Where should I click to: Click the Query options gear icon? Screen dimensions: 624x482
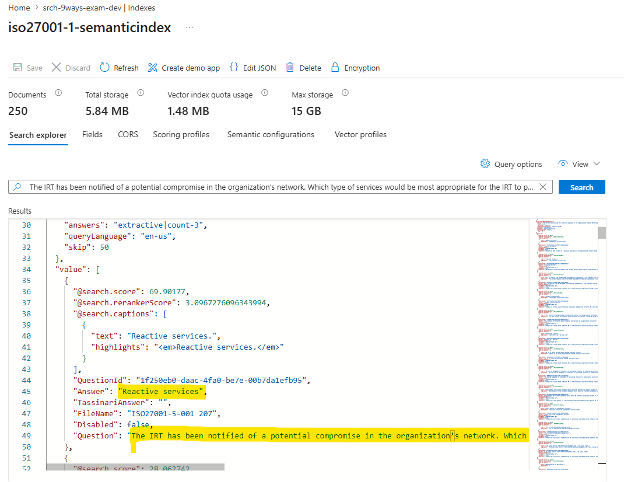485,164
